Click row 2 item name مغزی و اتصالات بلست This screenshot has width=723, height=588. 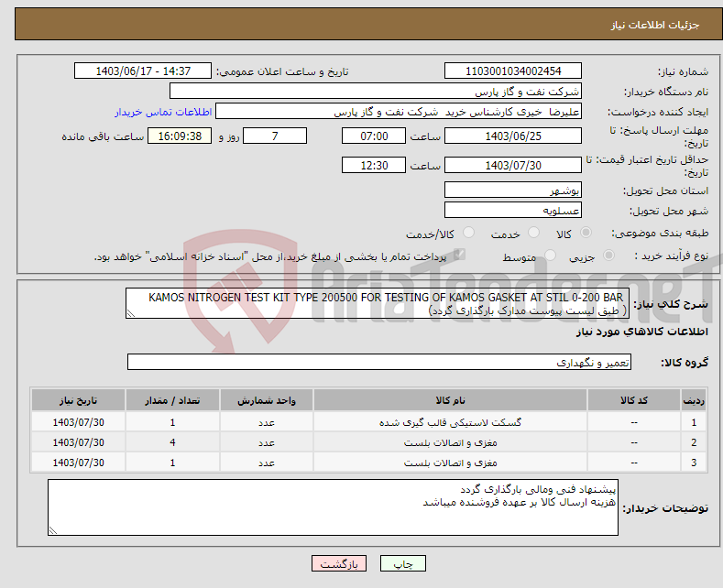(450, 442)
